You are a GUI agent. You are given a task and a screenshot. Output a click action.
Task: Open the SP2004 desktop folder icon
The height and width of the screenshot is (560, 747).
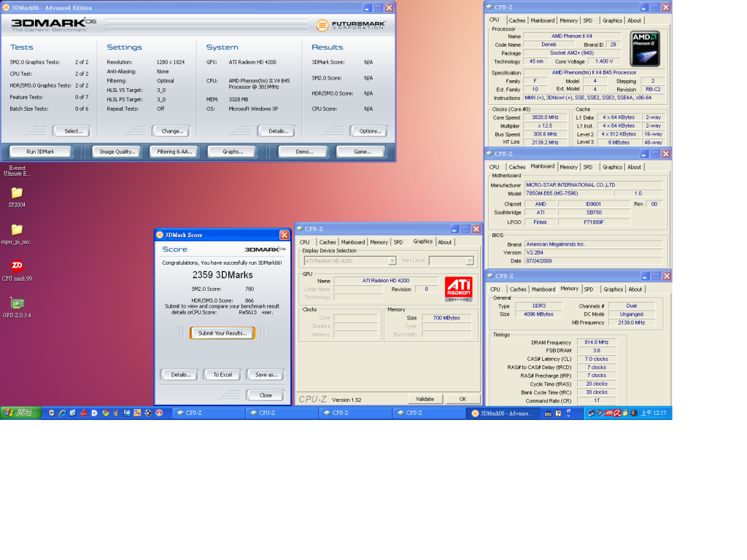[18, 192]
